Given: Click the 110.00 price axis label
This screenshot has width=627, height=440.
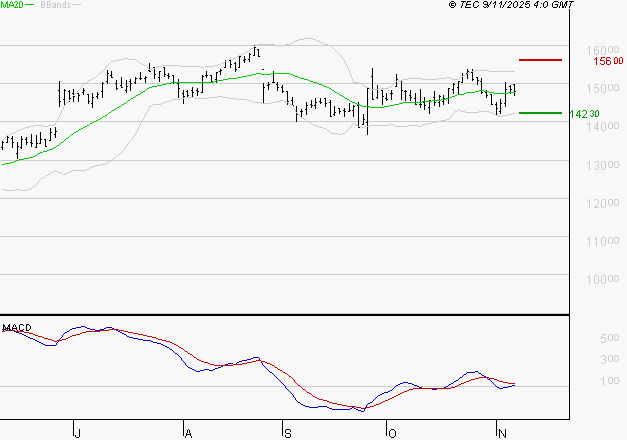Looking at the screenshot, I should pos(603,241).
